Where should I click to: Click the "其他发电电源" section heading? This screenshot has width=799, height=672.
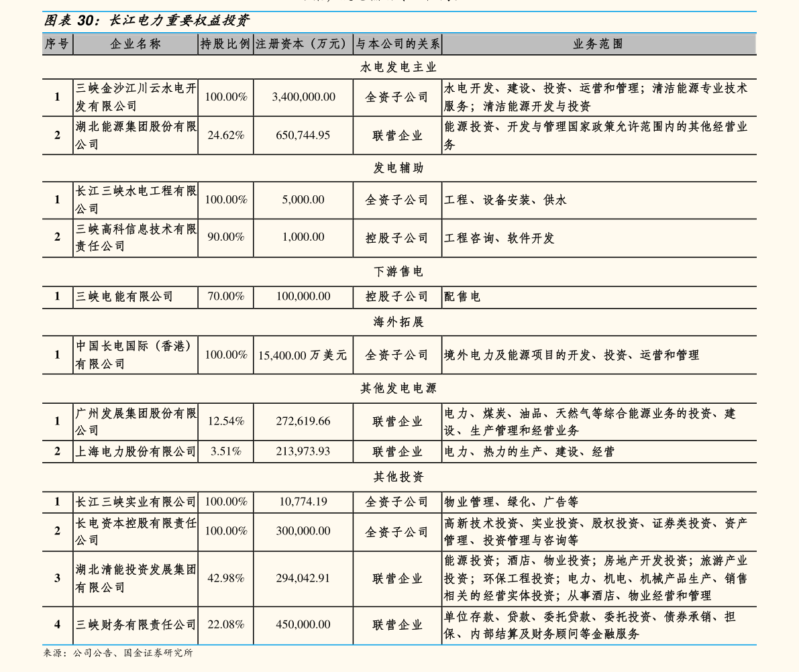[x=398, y=388]
